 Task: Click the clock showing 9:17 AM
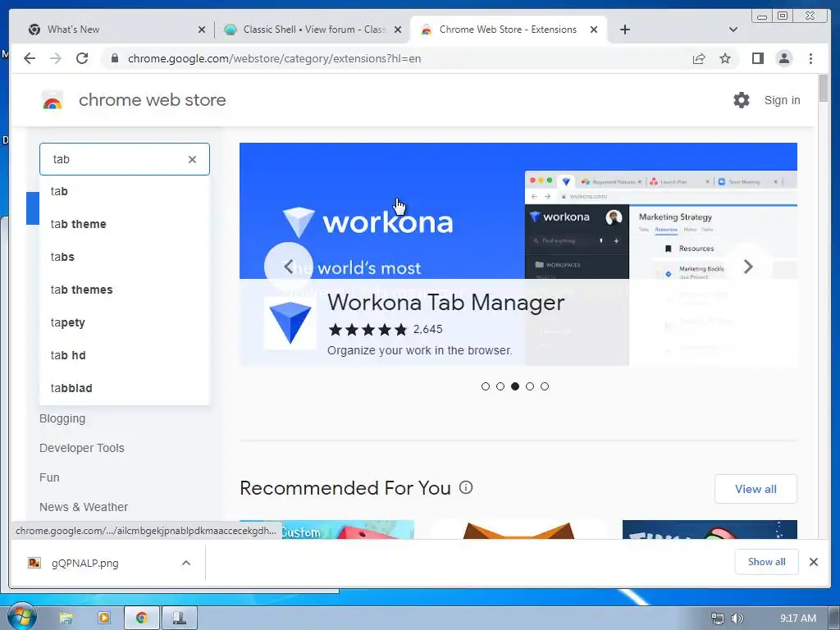tap(797, 619)
